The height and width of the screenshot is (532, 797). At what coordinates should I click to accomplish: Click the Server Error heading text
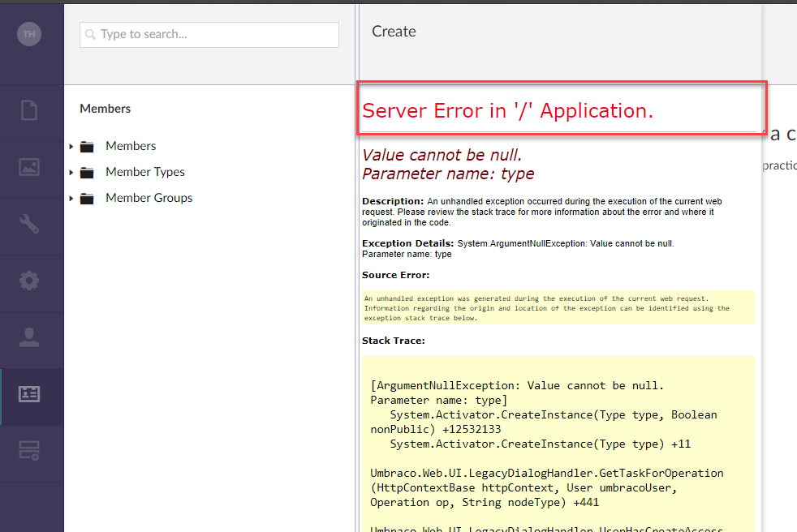pos(507,110)
